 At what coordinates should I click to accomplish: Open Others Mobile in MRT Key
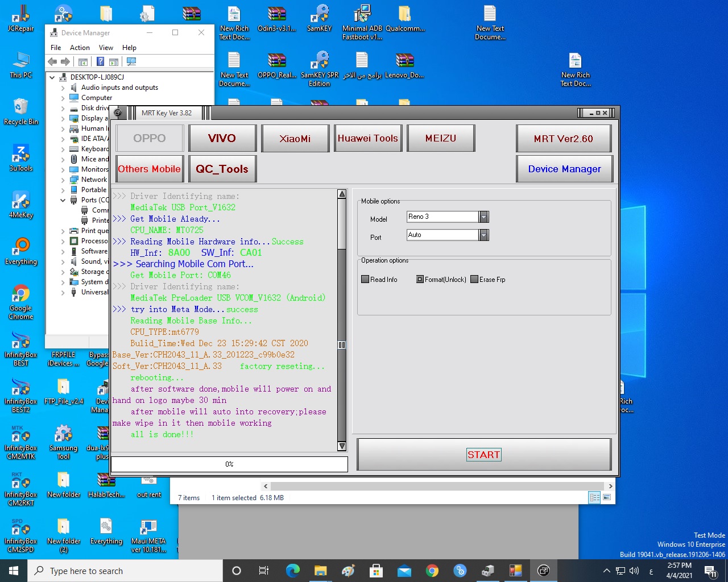pyautogui.click(x=150, y=169)
